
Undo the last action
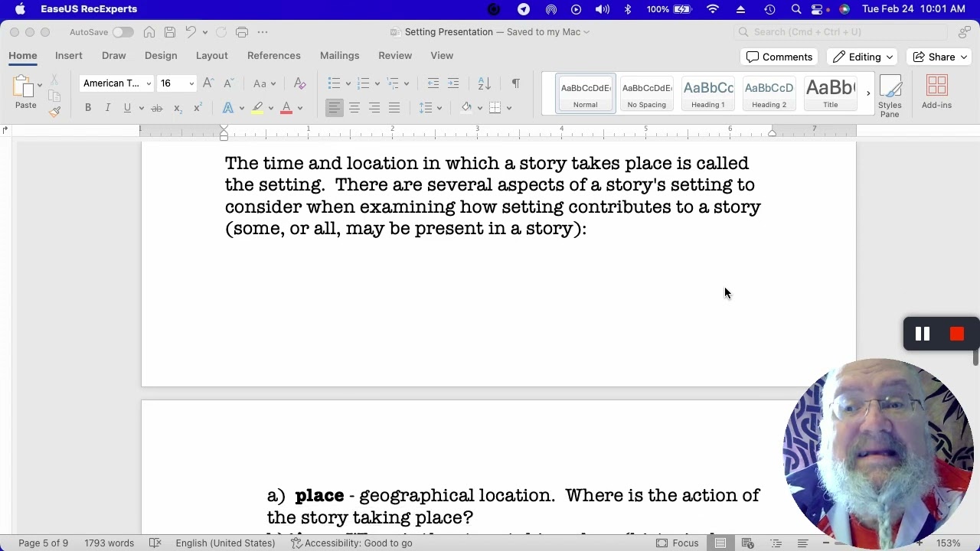coord(191,32)
